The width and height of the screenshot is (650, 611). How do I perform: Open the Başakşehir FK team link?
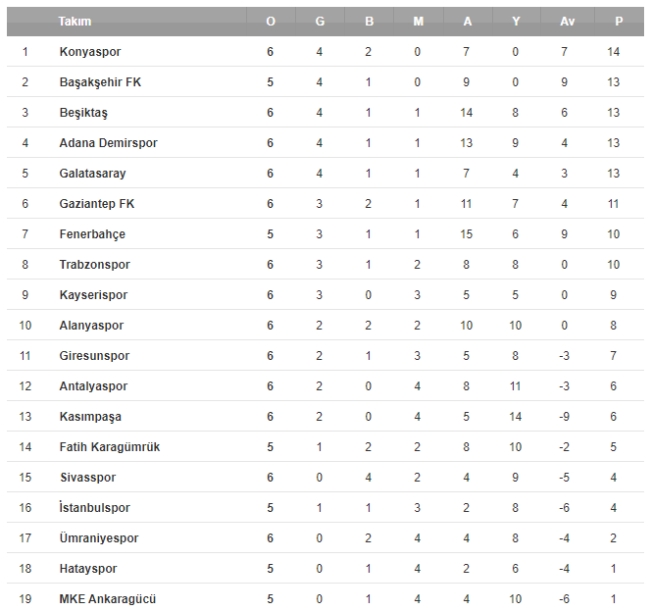99,82
